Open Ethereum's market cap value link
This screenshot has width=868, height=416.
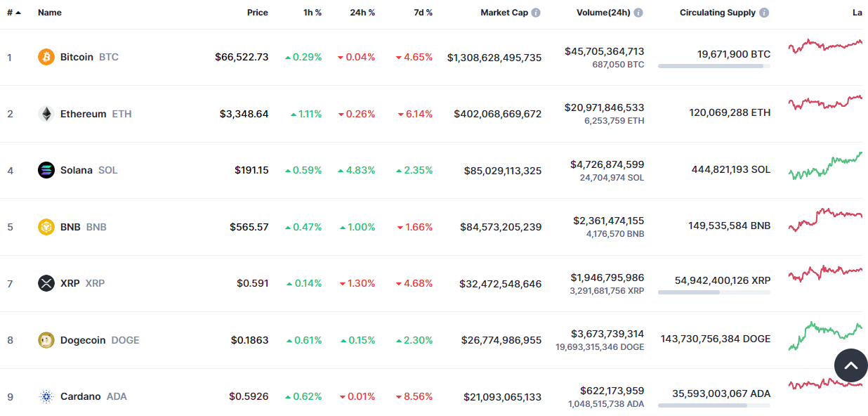tap(497, 114)
